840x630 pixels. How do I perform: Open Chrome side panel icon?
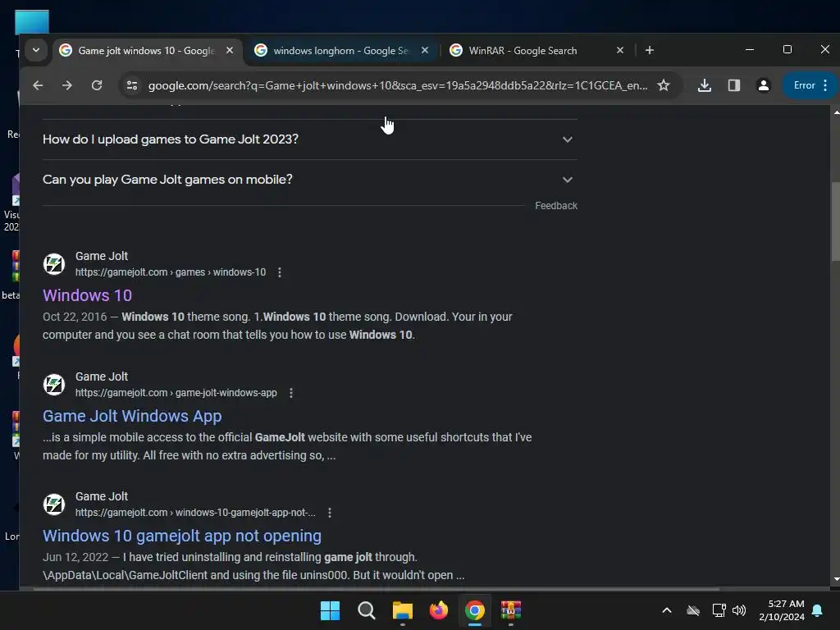[734, 85]
